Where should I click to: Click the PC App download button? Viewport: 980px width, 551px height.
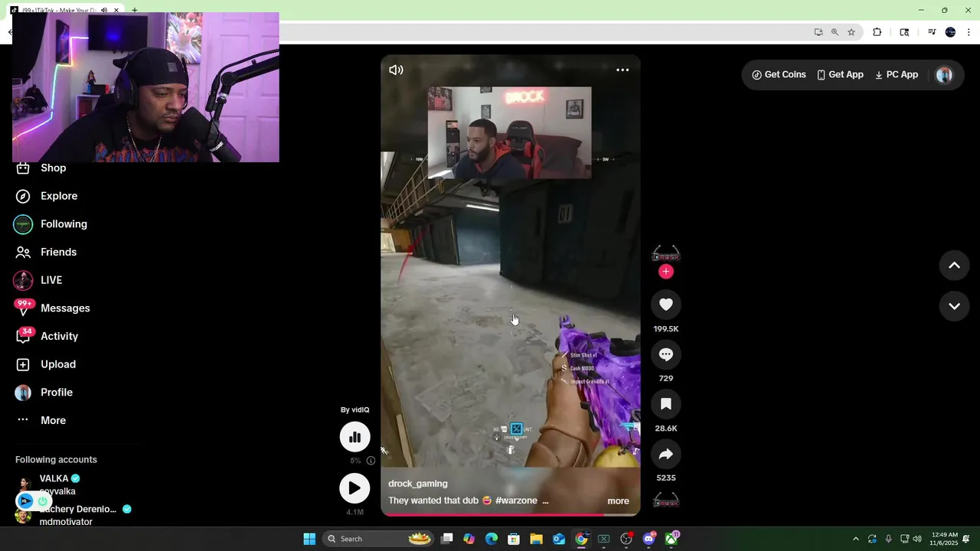pyautogui.click(x=896, y=74)
